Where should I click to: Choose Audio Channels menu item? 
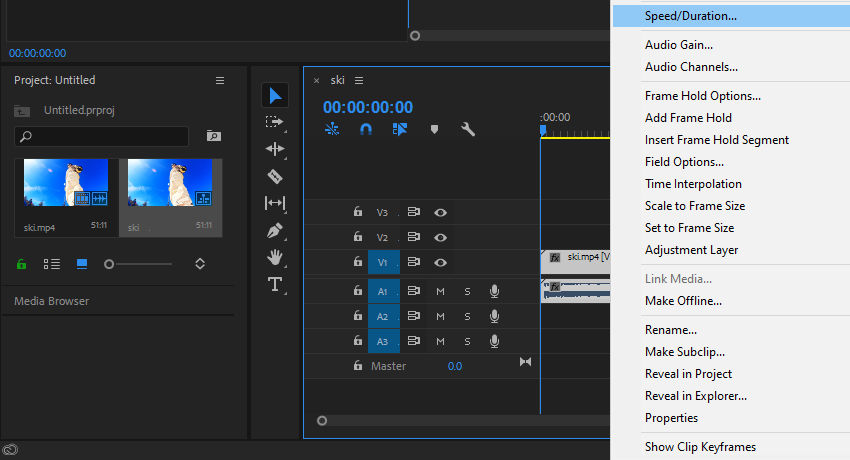[691, 67]
